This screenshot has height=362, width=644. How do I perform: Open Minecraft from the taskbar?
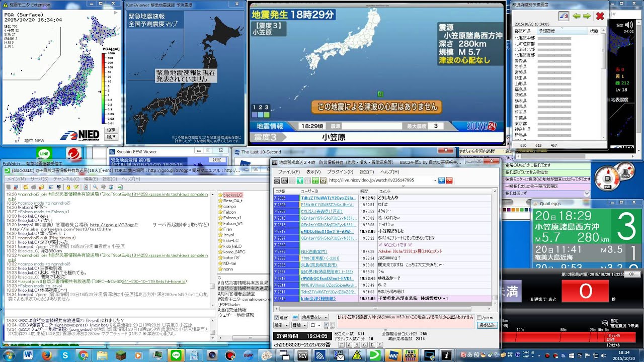pos(121,355)
